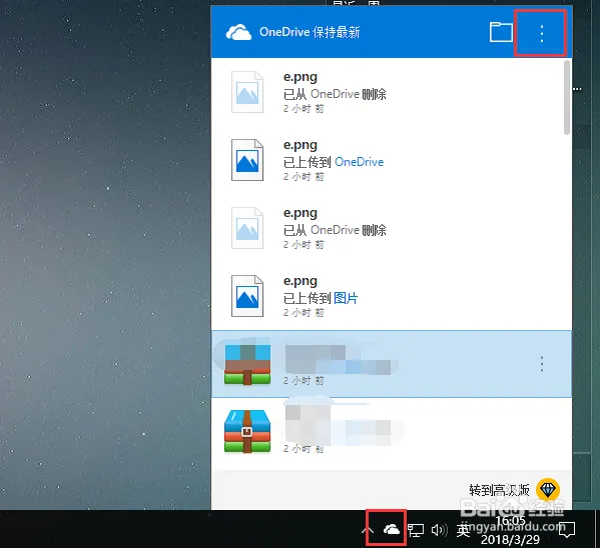Click the WinRAR archive icon in the highlighted row
Viewport: 600px width, 548px height.
coord(247,365)
